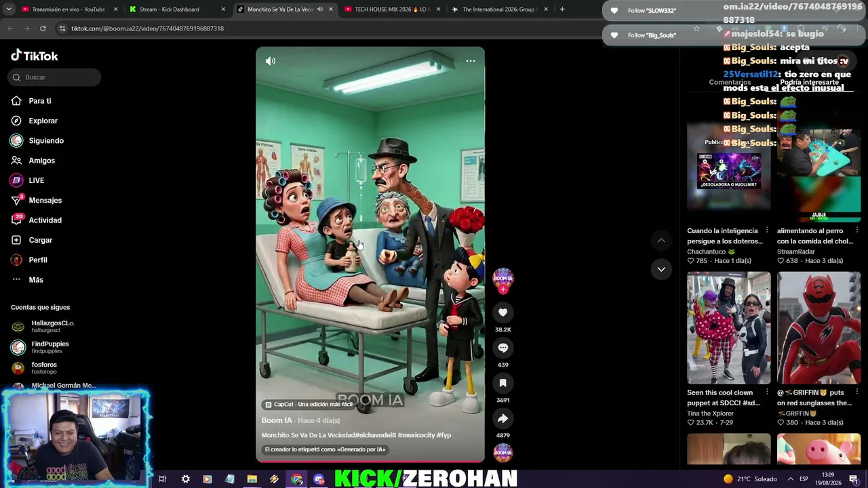Open options for the Cuando la inteligencia video
Screen dimensions: 868x488
click(x=767, y=230)
